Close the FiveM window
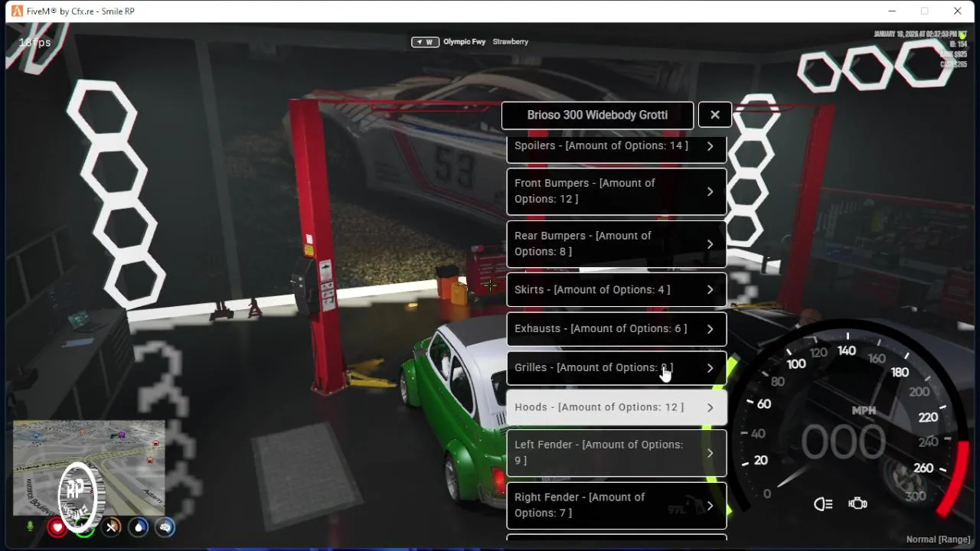 point(957,11)
